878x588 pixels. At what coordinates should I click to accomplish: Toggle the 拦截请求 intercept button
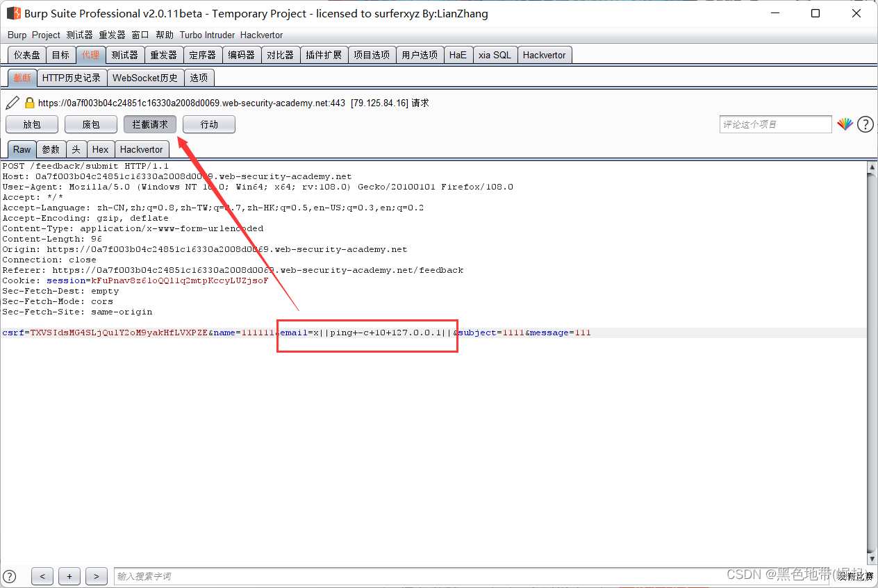(150, 124)
